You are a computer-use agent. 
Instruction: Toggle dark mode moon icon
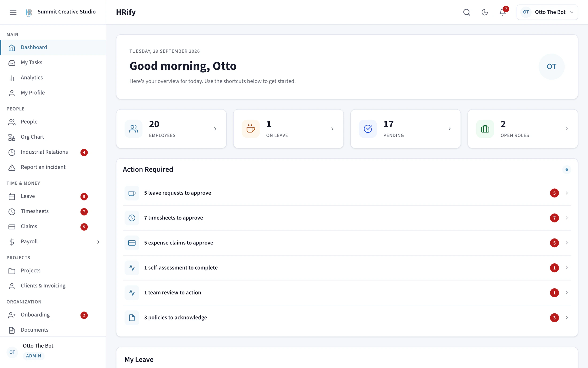[x=485, y=12]
